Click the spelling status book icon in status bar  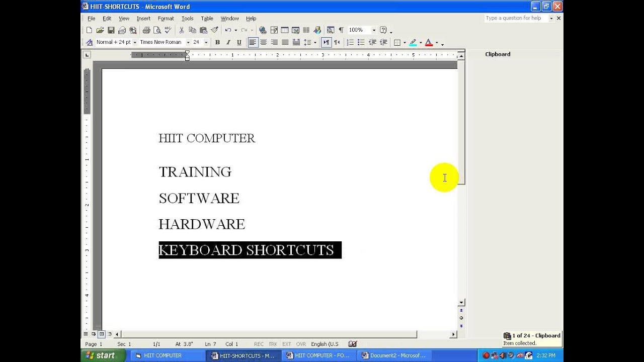(x=353, y=344)
